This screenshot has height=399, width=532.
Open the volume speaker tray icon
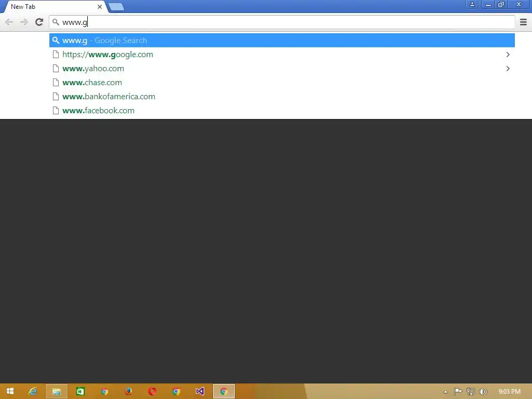483,392
